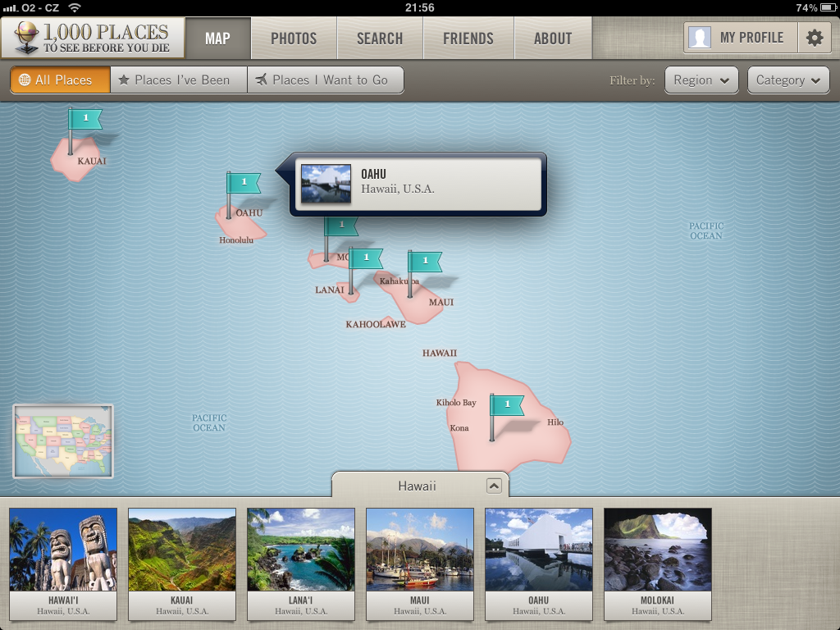
Task: Show All Places filter
Action: [60, 80]
